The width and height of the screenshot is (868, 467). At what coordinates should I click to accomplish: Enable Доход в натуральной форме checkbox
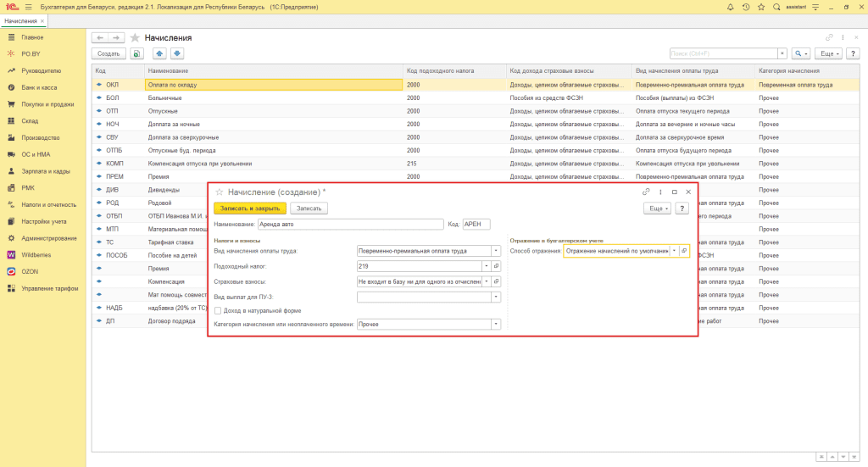(218, 311)
